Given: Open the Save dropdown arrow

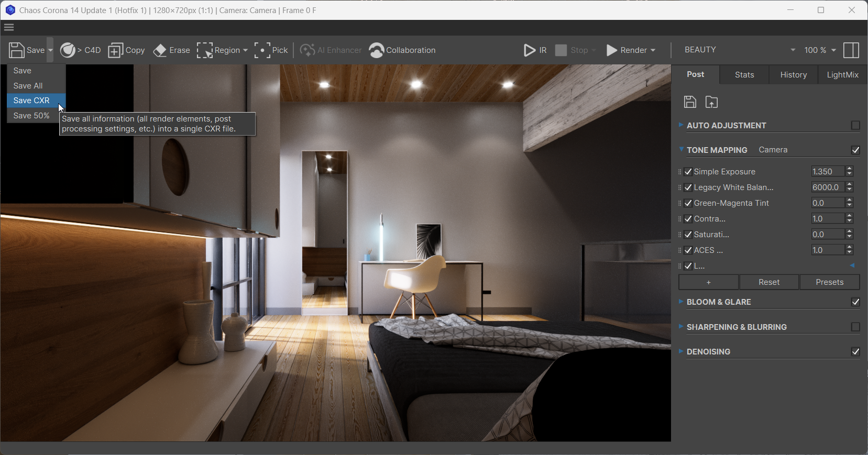Looking at the screenshot, I should (50, 50).
